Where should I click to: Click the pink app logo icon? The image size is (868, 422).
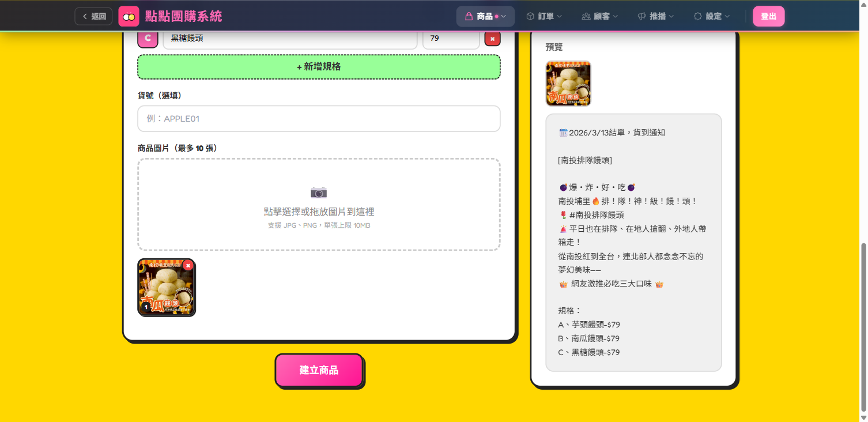pyautogui.click(x=129, y=16)
